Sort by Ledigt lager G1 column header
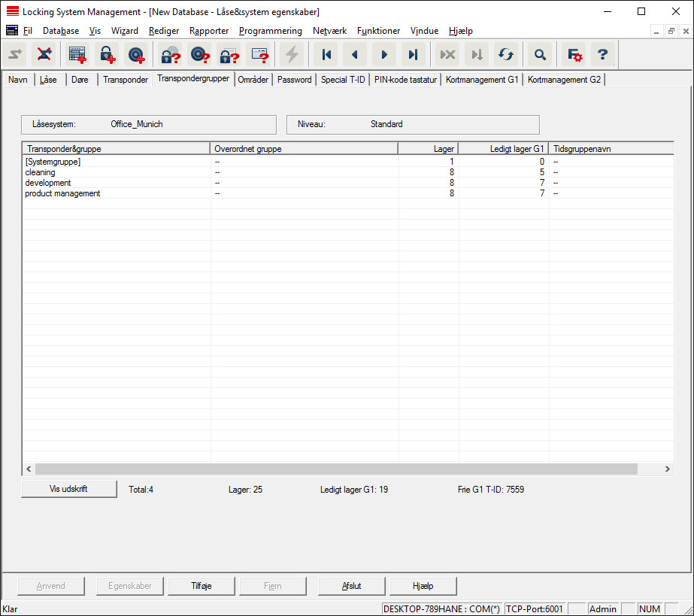This screenshot has height=616, width=694. (x=503, y=149)
